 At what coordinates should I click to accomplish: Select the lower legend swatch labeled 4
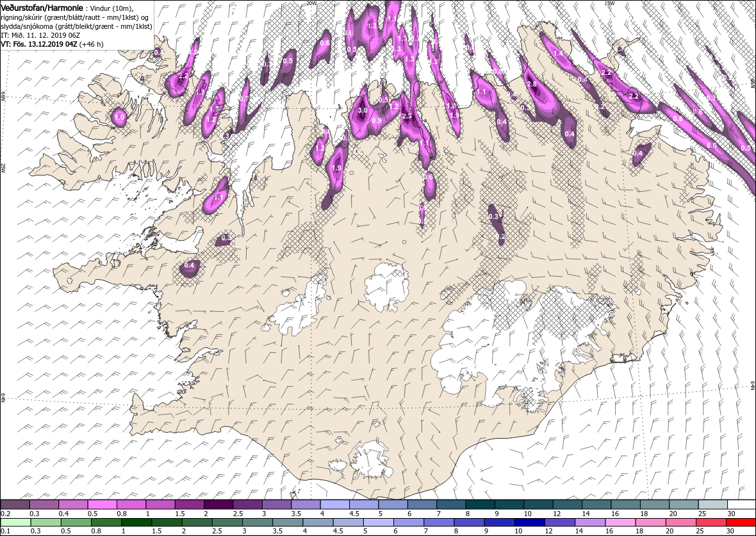[x=318, y=523]
